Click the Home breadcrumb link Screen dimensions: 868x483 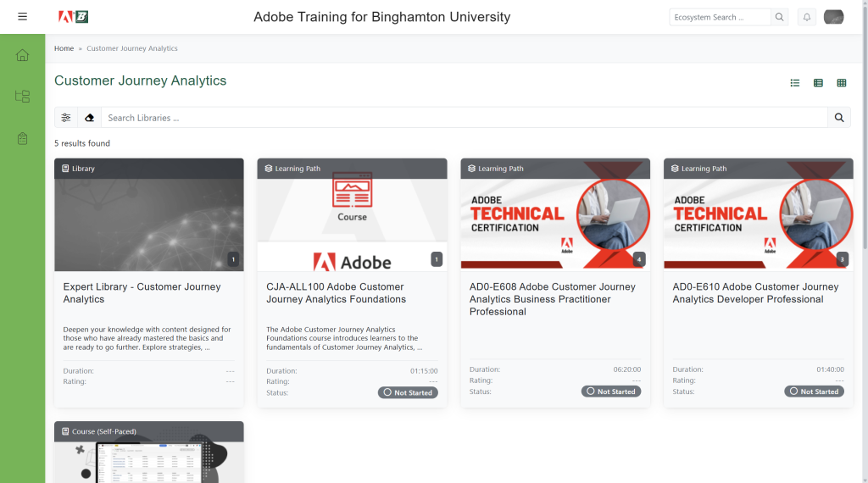[x=64, y=48]
